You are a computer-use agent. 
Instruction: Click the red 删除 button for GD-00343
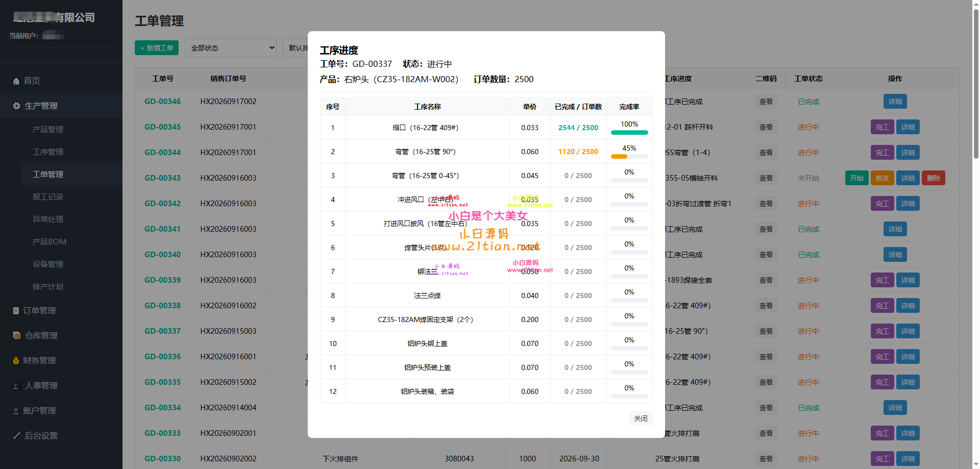tap(934, 178)
